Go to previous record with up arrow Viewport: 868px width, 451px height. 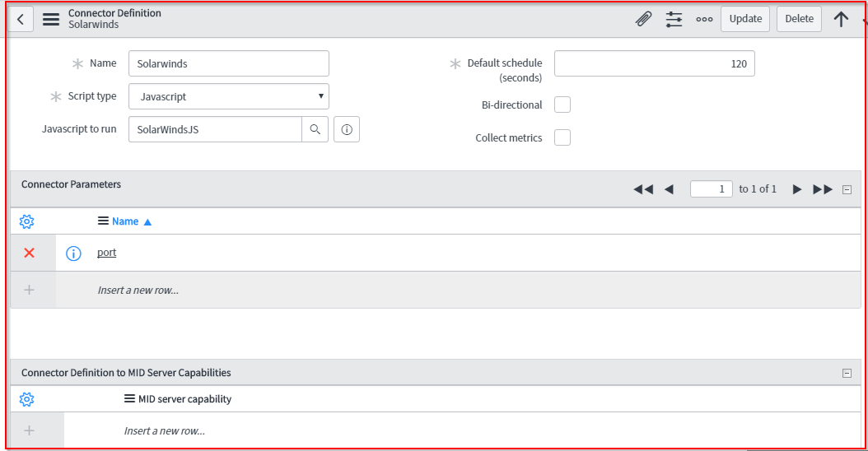point(841,19)
